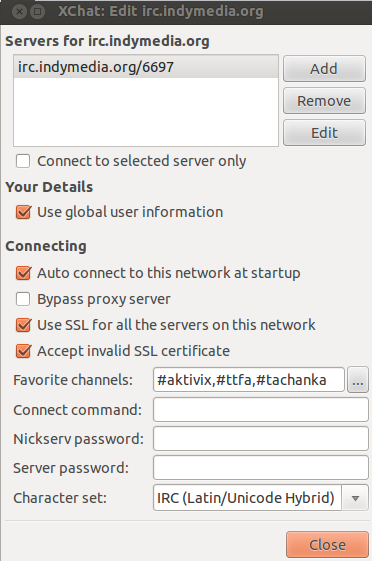Screen dimensions: 372x561
Task: Click the Favorite channels input field
Action: click(249, 380)
